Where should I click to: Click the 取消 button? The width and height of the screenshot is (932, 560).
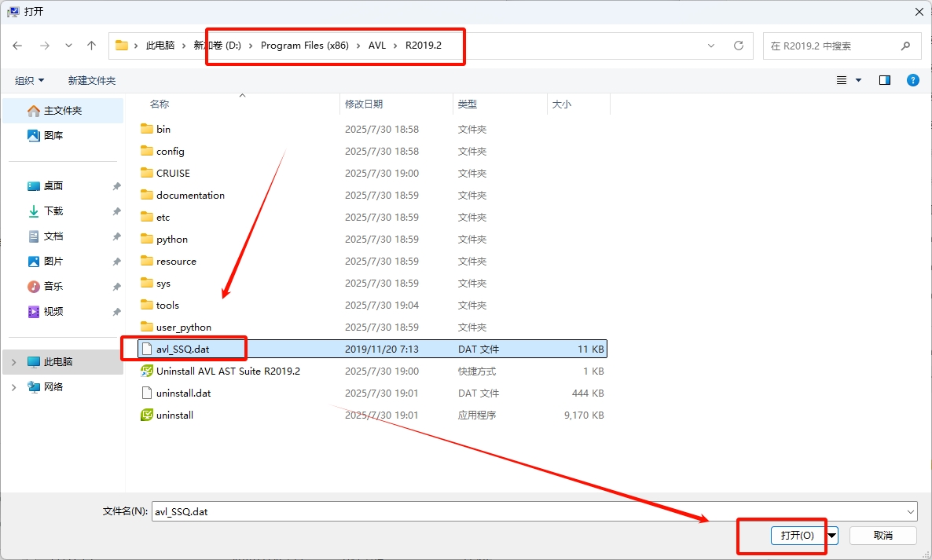pyautogui.click(x=882, y=535)
